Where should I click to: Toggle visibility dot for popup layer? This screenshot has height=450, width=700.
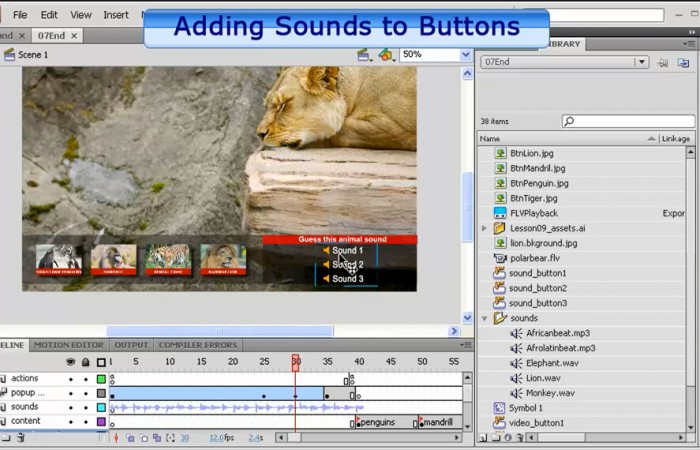(71, 393)
